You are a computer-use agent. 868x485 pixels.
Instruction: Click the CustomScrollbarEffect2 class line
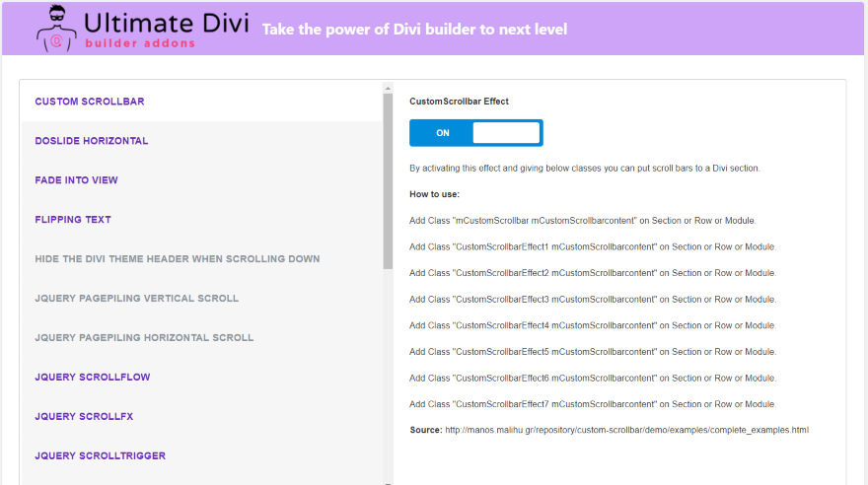point(593,273)
